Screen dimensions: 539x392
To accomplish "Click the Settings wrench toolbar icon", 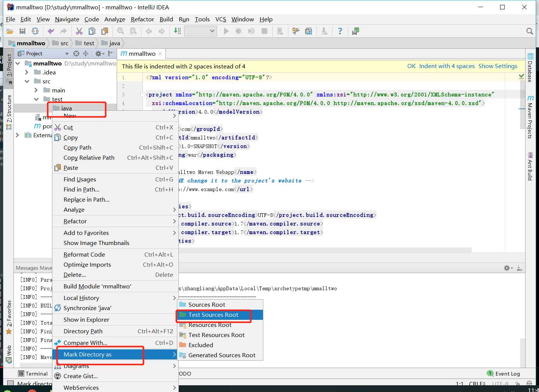I will [x=295, y=31].
